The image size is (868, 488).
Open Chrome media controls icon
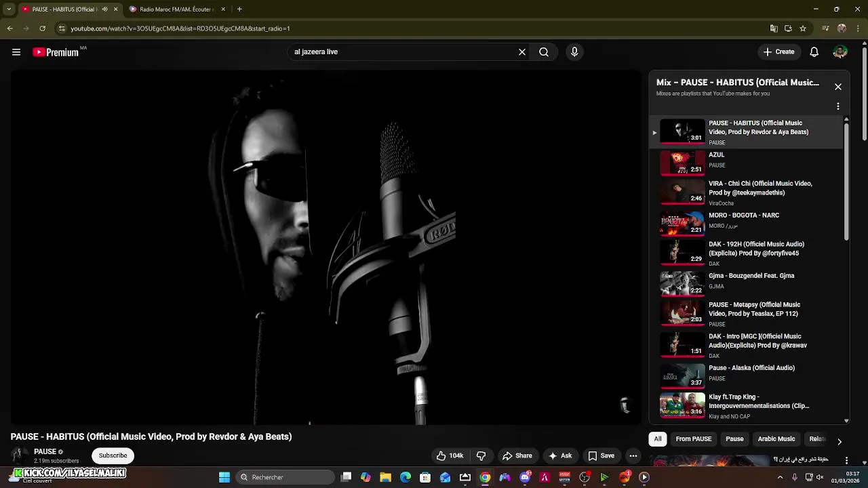tap(825, 28)
